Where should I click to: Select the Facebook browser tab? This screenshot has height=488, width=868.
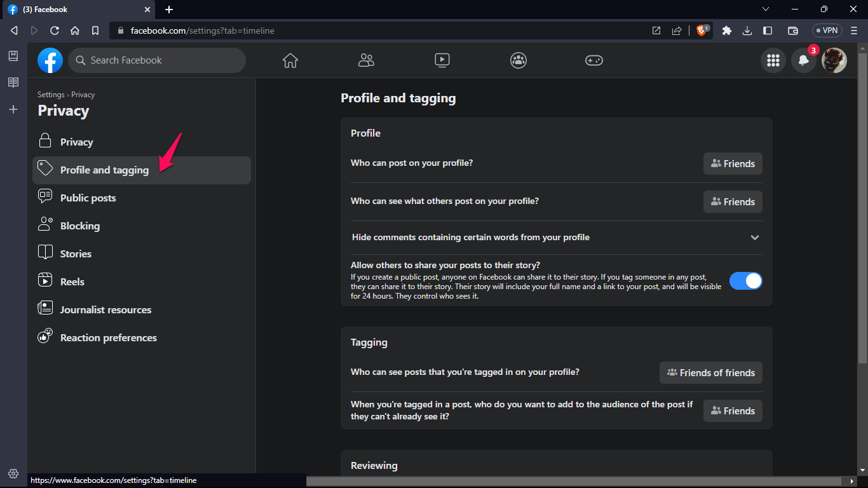tap(78, 10)
